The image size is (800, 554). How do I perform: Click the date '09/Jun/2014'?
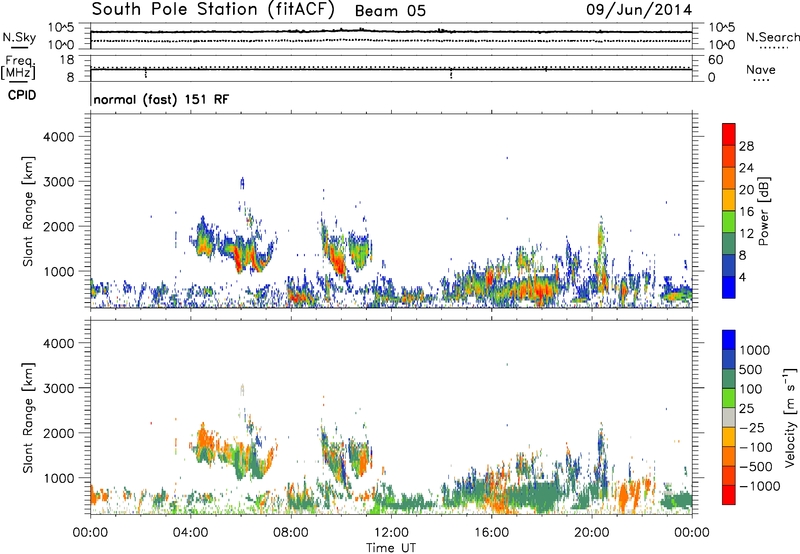click(x=639, y=10)
